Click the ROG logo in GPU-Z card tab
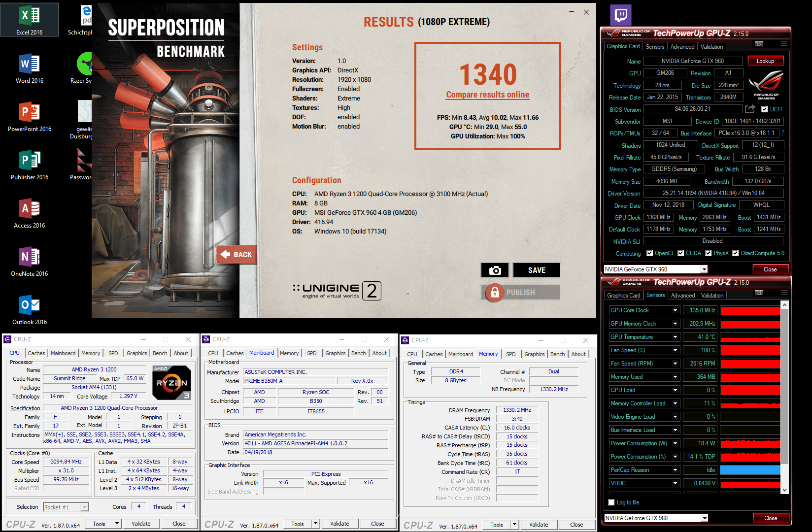Screen dimensions: 812x532 pos(766,84)
